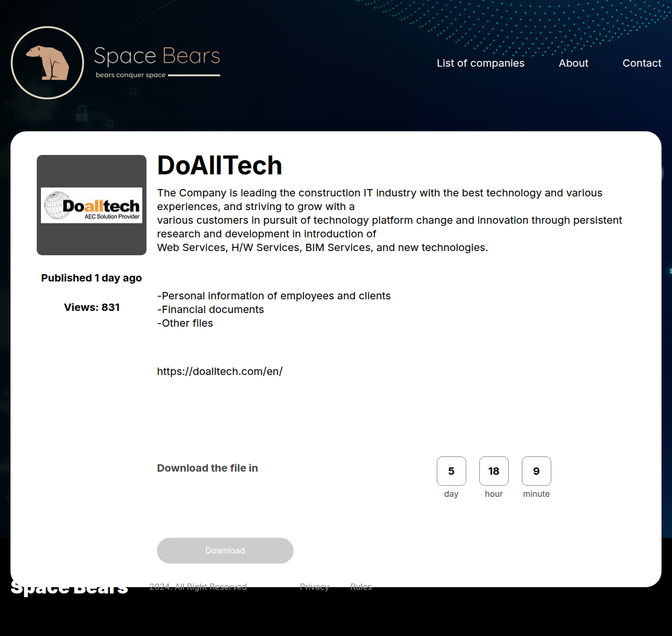Click the "minute" label under the countdown

tap(537, 494)
